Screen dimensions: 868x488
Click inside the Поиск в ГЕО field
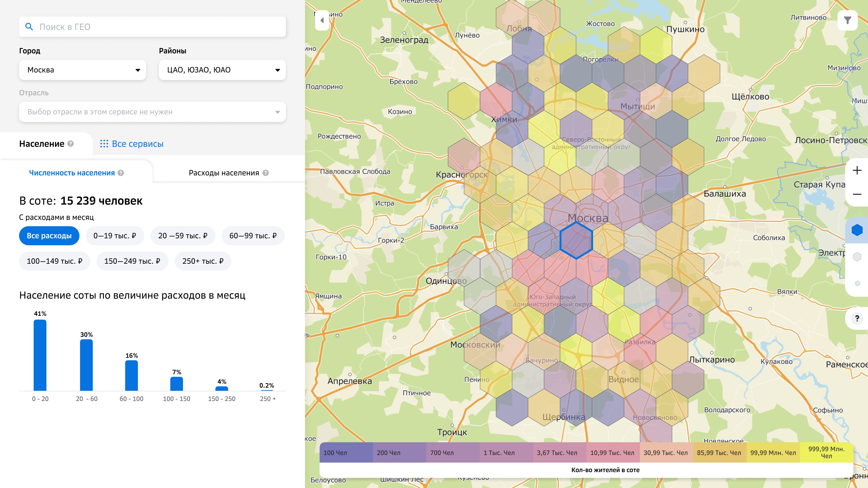(x=152, y=27)
